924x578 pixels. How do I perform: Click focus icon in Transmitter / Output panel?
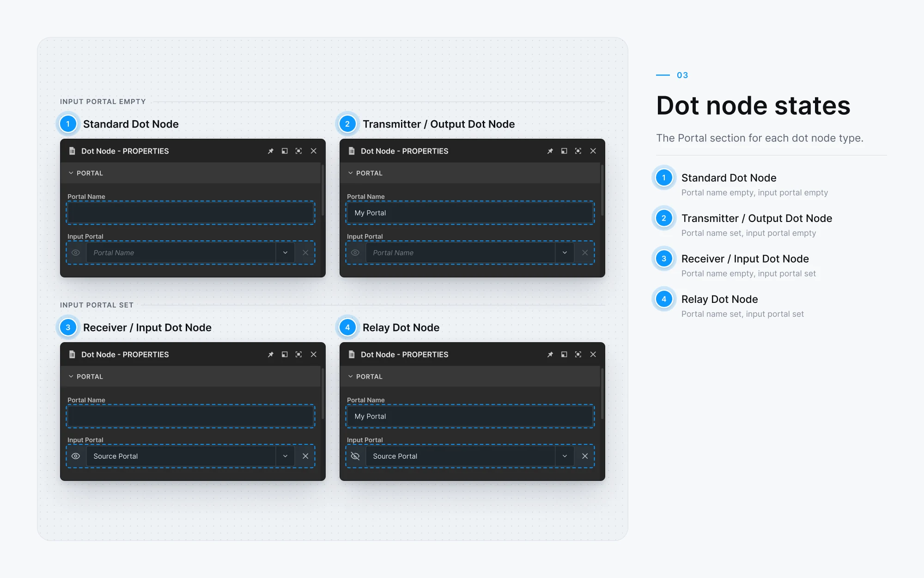pos(578,151)
